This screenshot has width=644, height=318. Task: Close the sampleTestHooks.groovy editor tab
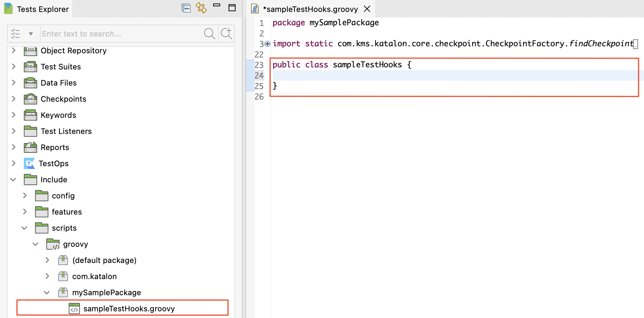point(367,9)
